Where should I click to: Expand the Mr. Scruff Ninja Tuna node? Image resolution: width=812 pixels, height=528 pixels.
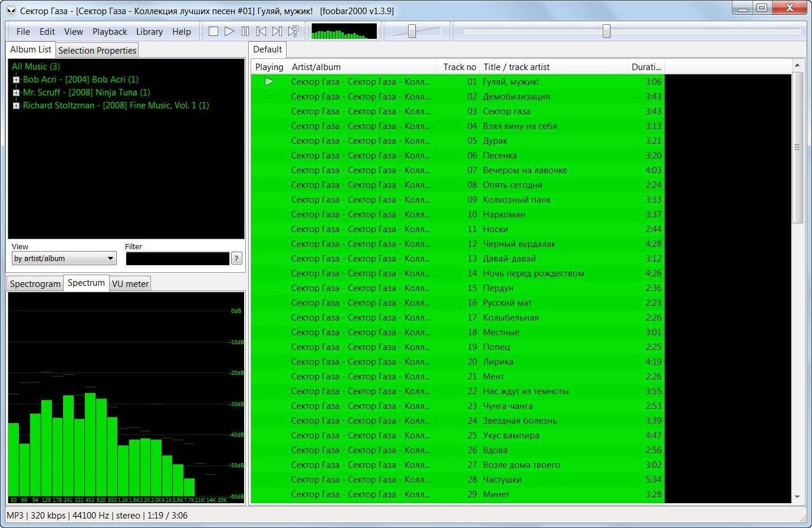(17, 93)
